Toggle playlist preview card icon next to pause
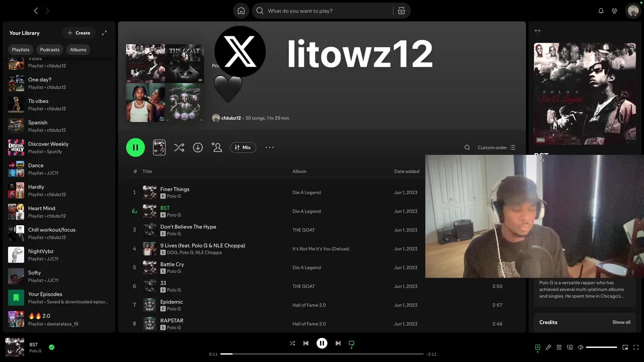The width and height of the screenshot is (644, 362). (159, 147)
